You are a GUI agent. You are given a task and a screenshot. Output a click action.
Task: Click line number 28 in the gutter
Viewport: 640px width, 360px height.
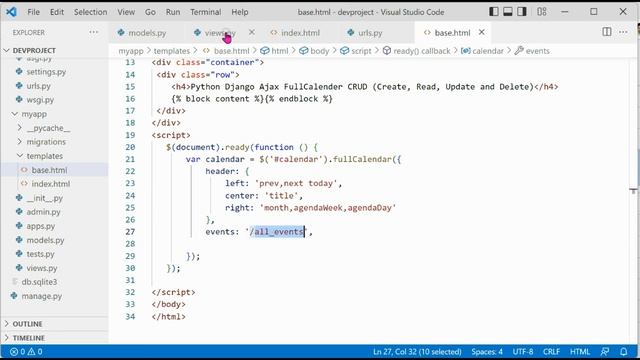[130, 244]
